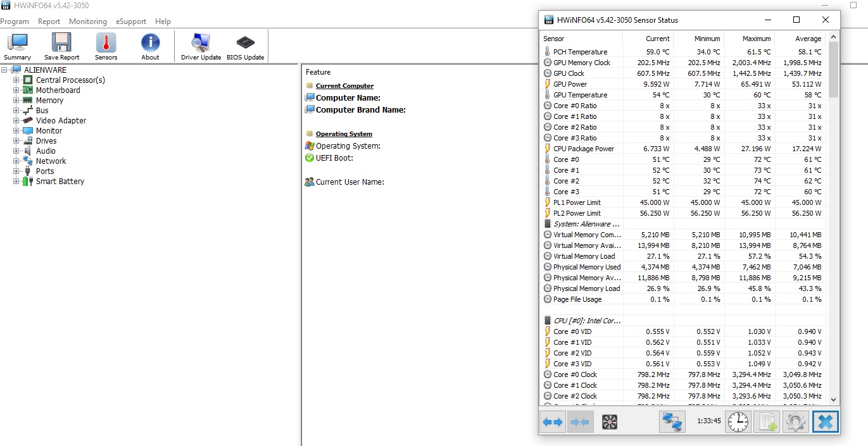Viewport: 868px width, 446px height.
Task: Open the Report menu
Action: pyautogui.click(x=49, y=22)
